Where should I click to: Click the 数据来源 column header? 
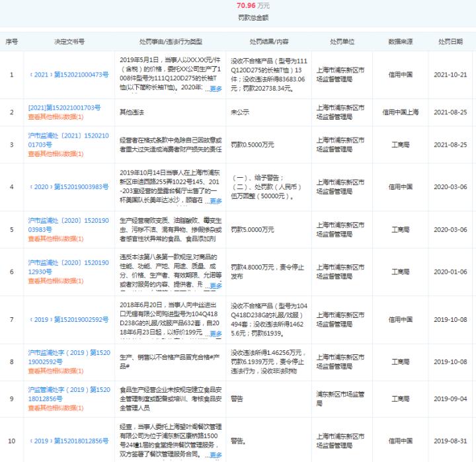[x=401, y=42]
